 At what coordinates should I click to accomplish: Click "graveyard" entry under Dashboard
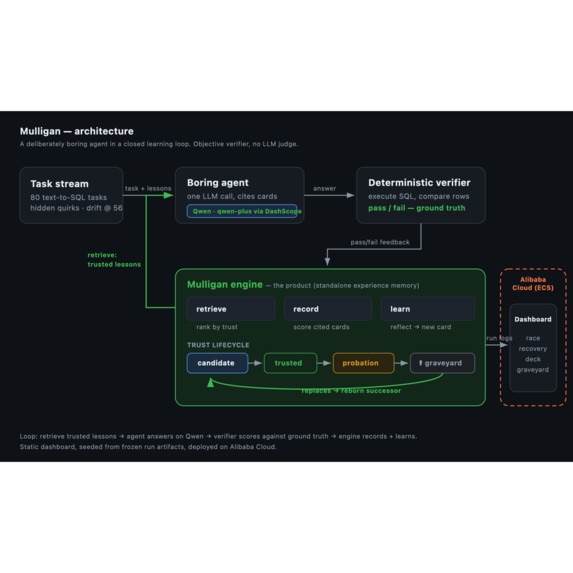533,370
